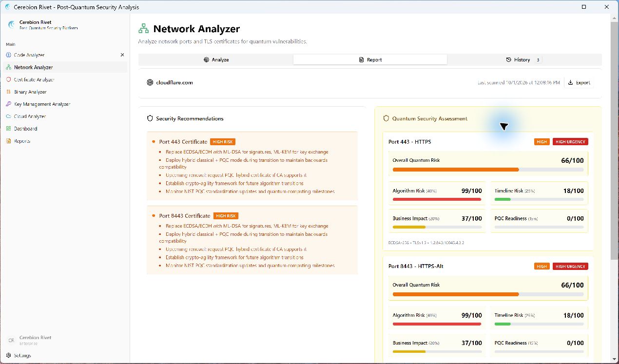Click HIGH URGENCY badge on Port 443 - HTTPS
Image resolution: width=619 pixels, height=364 pixels.
[570, 142]
